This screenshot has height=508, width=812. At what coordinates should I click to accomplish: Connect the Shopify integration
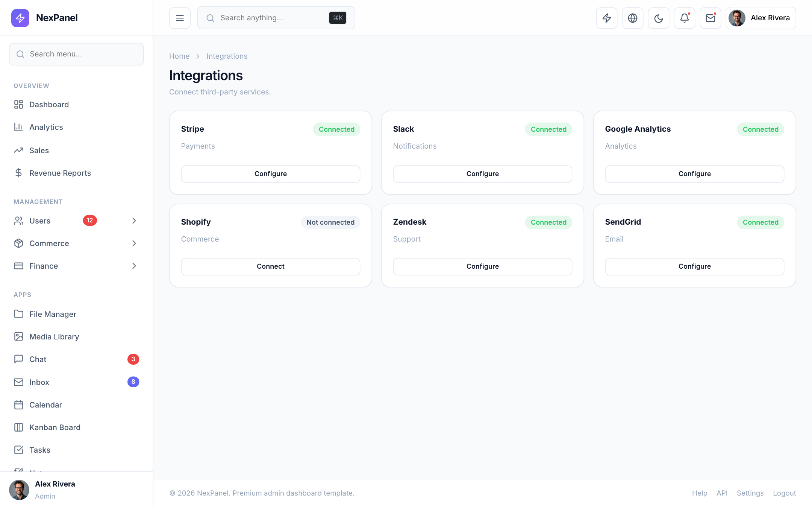point(271,266)
